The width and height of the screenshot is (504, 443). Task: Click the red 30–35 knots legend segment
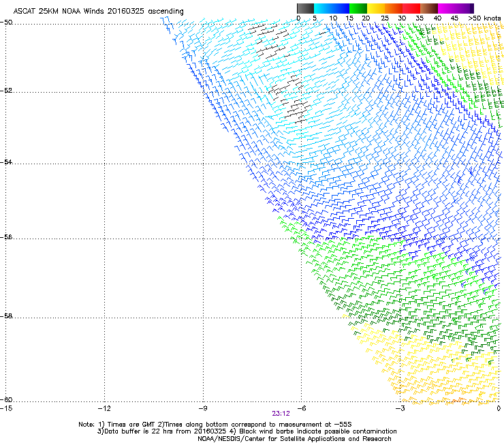[411, 8]
